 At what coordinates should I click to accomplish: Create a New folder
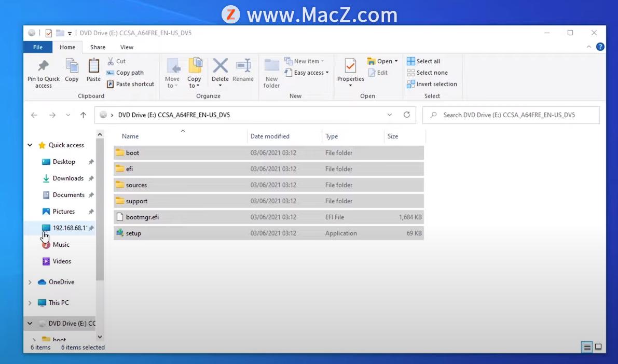click(271, 73)
